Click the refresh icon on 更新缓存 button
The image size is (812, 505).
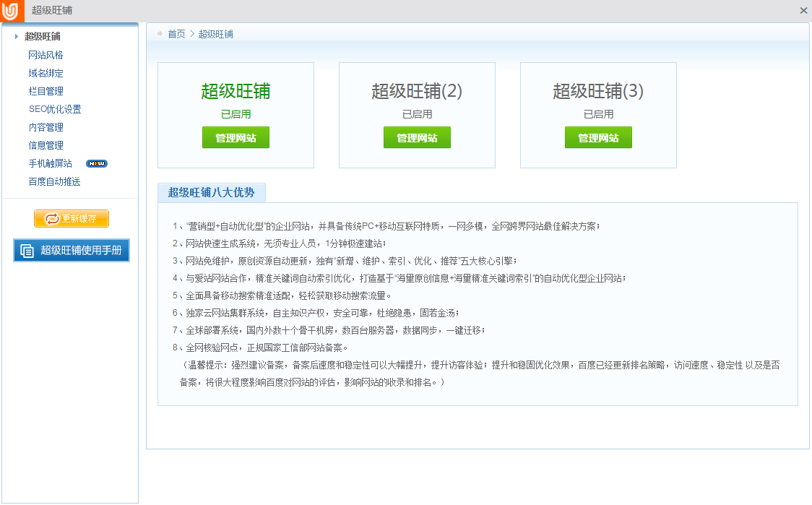point(52,219)
